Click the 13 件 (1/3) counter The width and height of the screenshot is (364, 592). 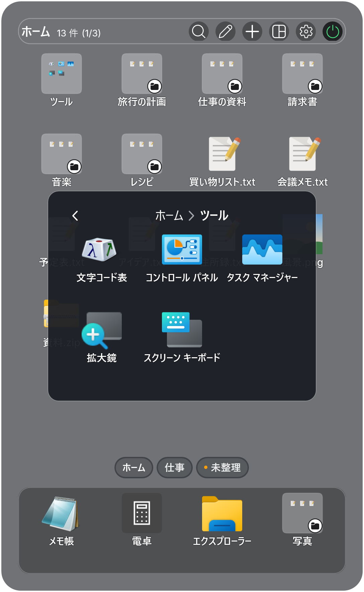click(x=79, y=33)
